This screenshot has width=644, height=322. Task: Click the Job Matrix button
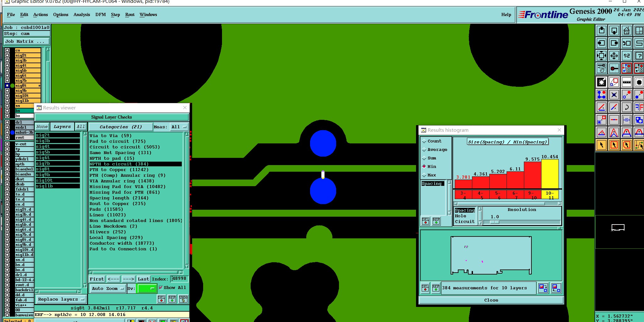27,42
